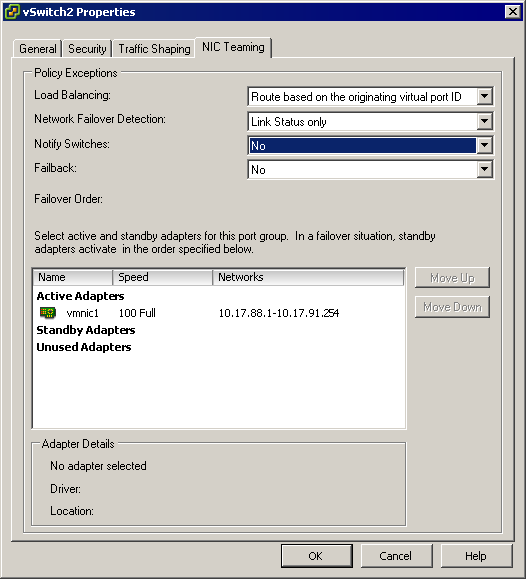Image resolution: width=526 pixels, height=579 pixels.
Task: Confirm with the OK button
Action: (317, 556)
